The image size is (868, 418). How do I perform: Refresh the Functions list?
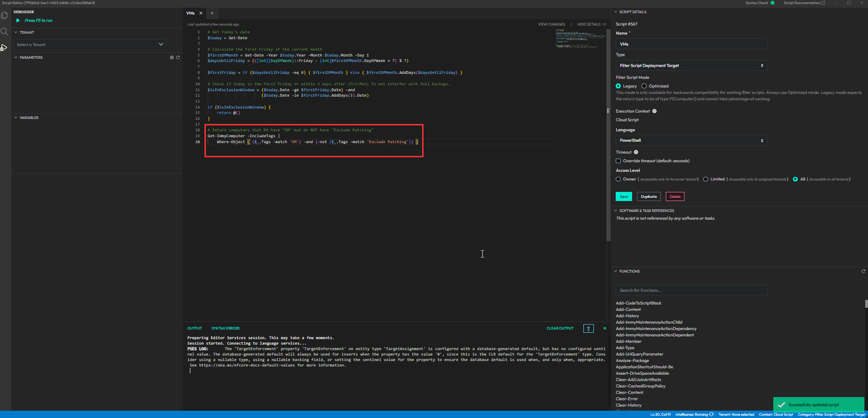(x=863, y=271)
